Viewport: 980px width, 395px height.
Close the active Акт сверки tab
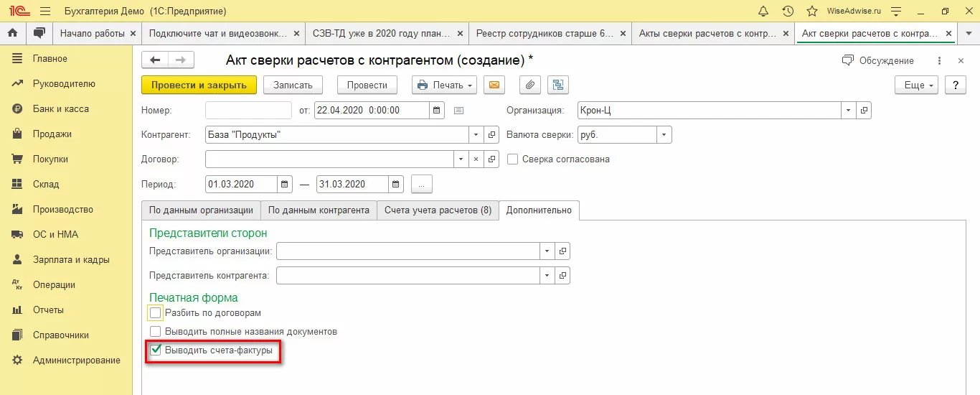tap(949, 33)
